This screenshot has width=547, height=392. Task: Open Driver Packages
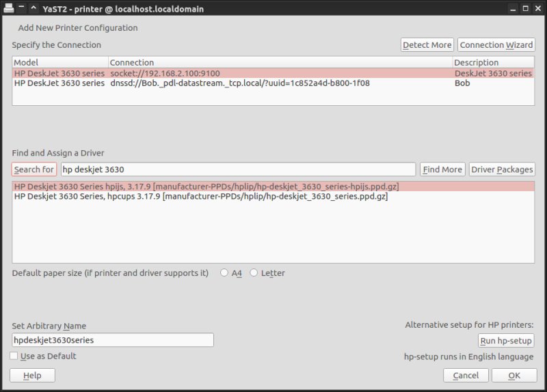(502, 169)
